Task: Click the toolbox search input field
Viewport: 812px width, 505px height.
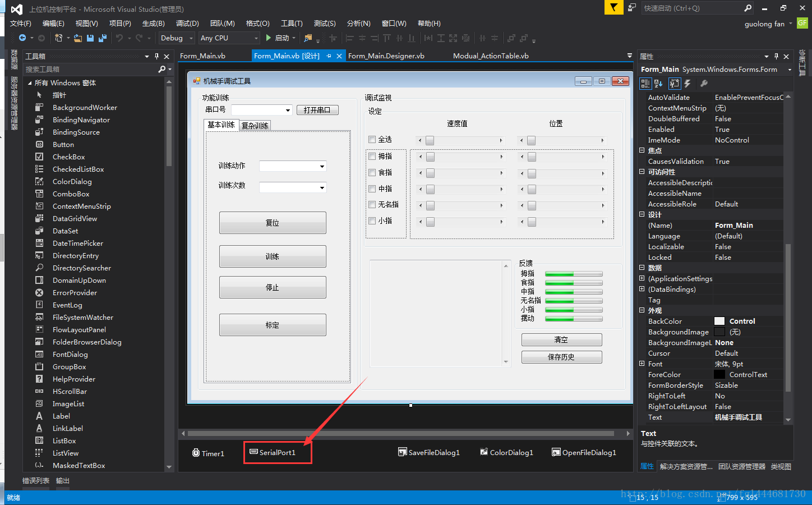Action: (90, 69)
